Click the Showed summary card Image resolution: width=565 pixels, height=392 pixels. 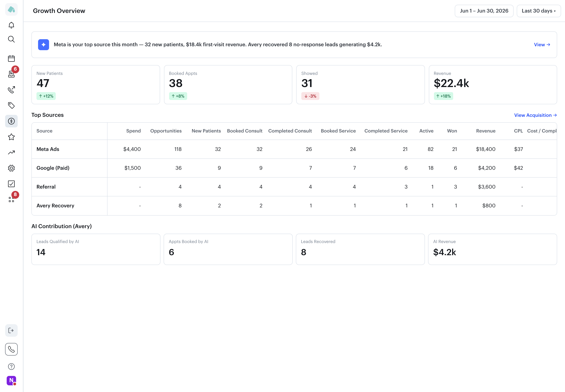click(x=360, y=85)
